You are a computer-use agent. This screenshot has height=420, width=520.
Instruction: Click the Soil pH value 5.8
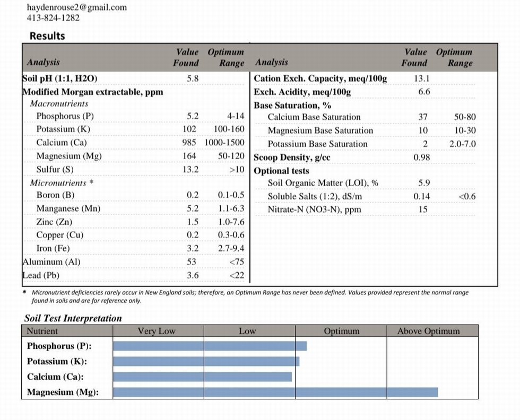tap(193, 78)
